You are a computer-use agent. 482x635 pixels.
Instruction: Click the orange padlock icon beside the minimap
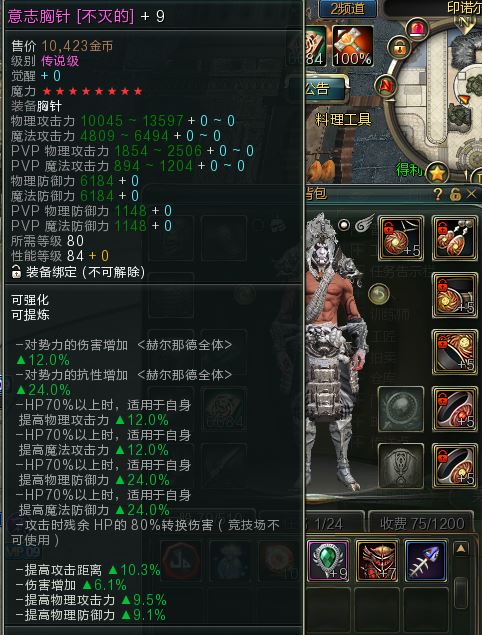point(399,48)
